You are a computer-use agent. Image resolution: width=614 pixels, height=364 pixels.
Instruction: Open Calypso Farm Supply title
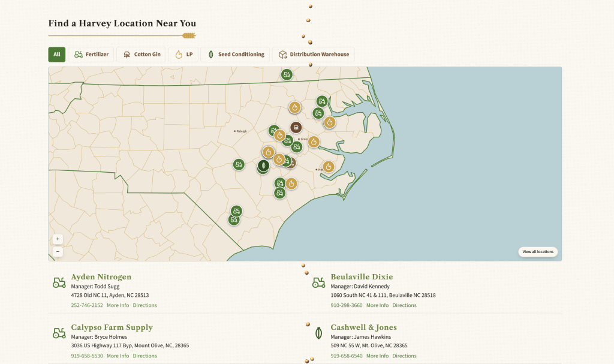pos(112,327)
